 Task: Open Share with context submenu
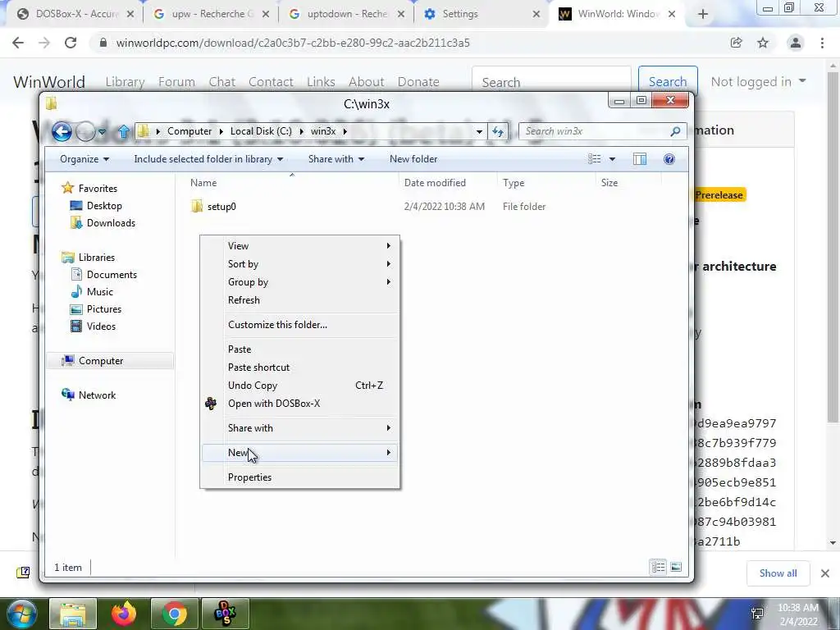click(x=300, y=428)
